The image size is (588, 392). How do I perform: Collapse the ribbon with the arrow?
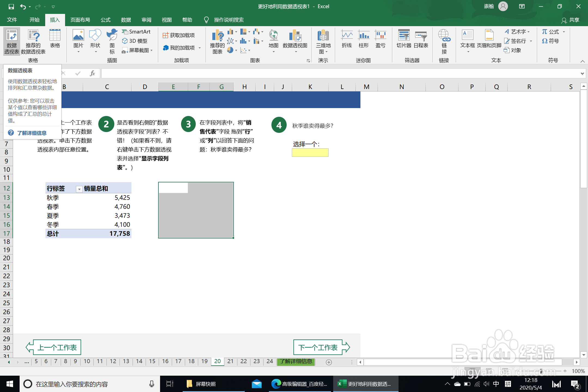(583, 61)
